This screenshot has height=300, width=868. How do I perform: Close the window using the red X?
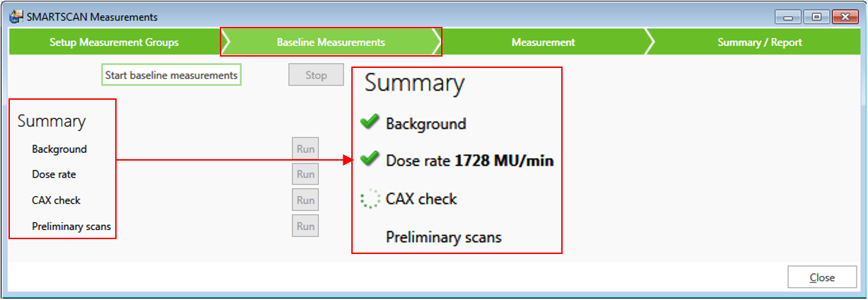[x=845, y=16]
